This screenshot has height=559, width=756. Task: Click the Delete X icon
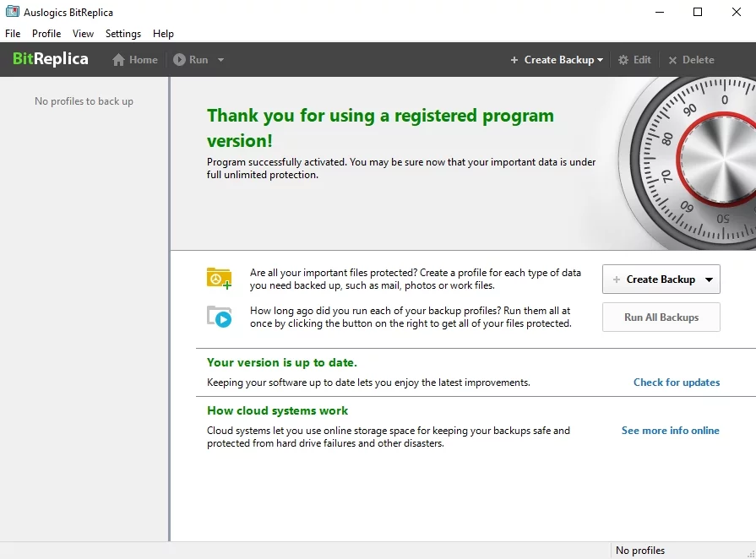(x=673, y=60)
